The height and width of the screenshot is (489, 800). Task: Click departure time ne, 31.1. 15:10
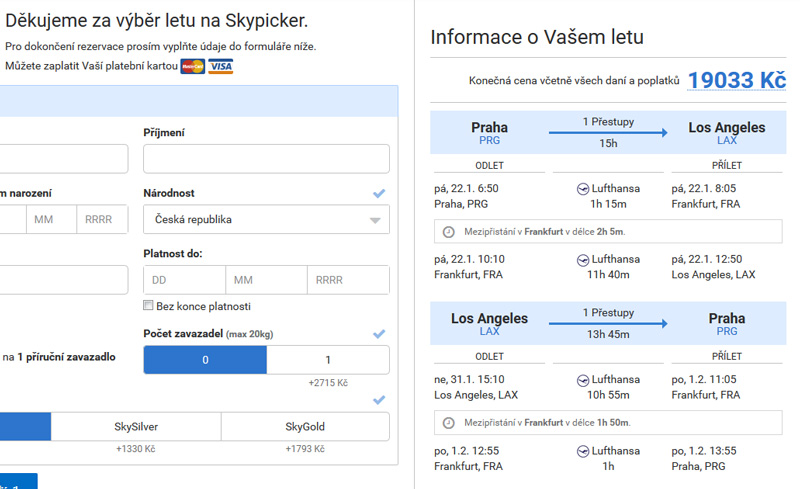point(469,379)
